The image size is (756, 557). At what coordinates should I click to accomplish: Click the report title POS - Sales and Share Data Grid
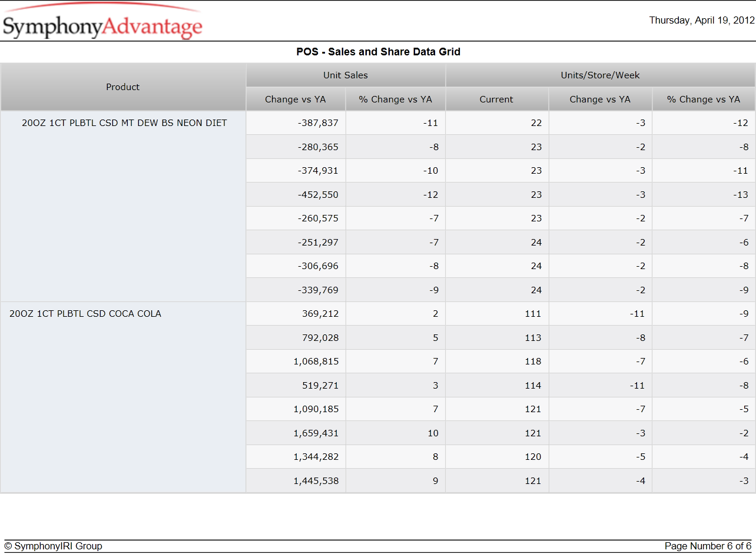pyautogui.click(x=379, y=52)
